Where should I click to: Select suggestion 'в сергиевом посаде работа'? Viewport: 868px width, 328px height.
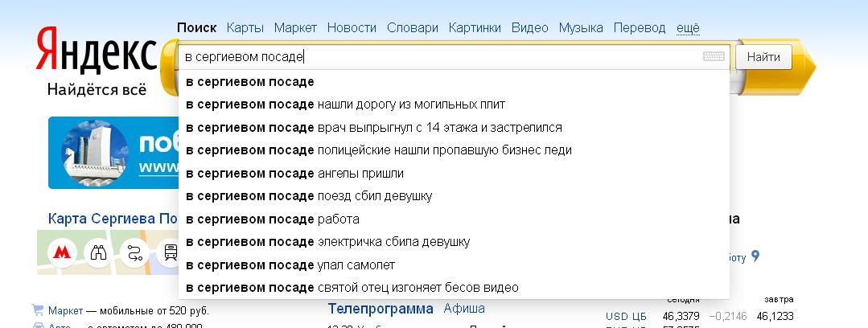click(x=273, y=219)
